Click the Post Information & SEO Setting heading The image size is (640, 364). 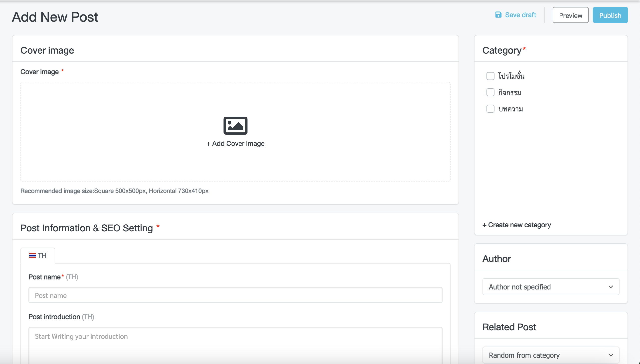87,228
